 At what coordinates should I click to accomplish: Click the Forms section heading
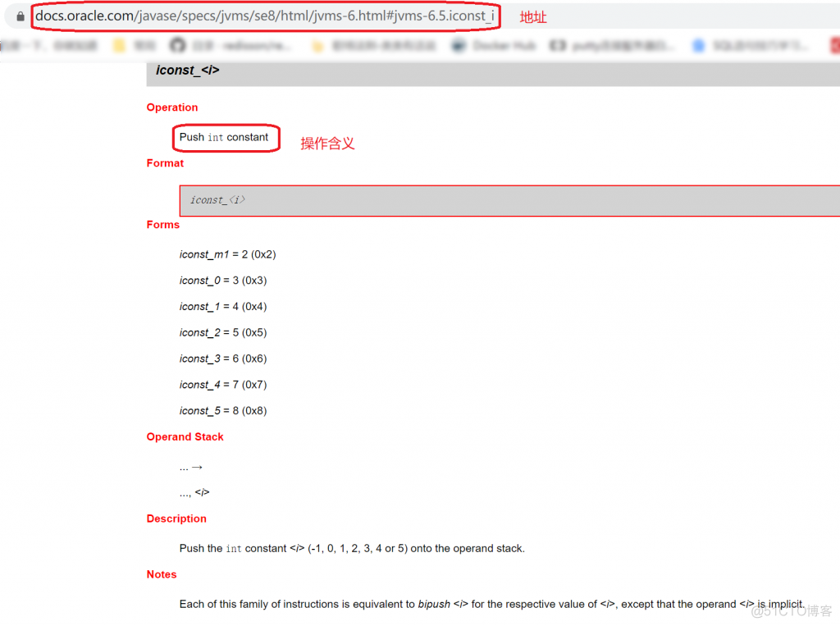[x=162, y=224]
